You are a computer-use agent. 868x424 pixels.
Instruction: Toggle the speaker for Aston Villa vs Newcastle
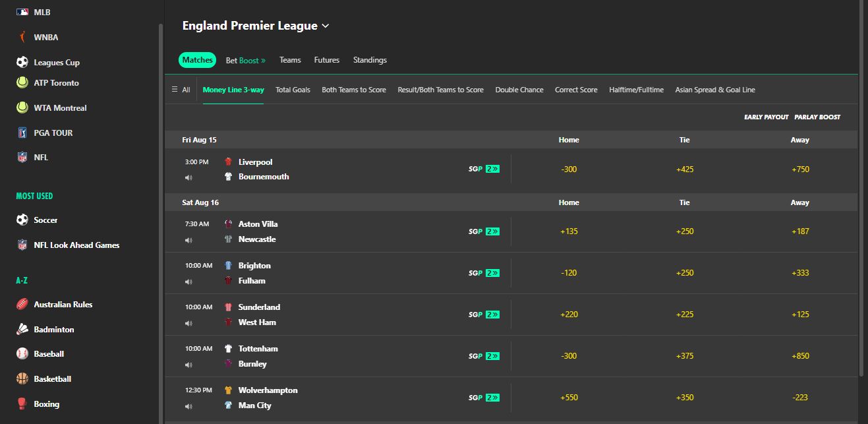189,240
